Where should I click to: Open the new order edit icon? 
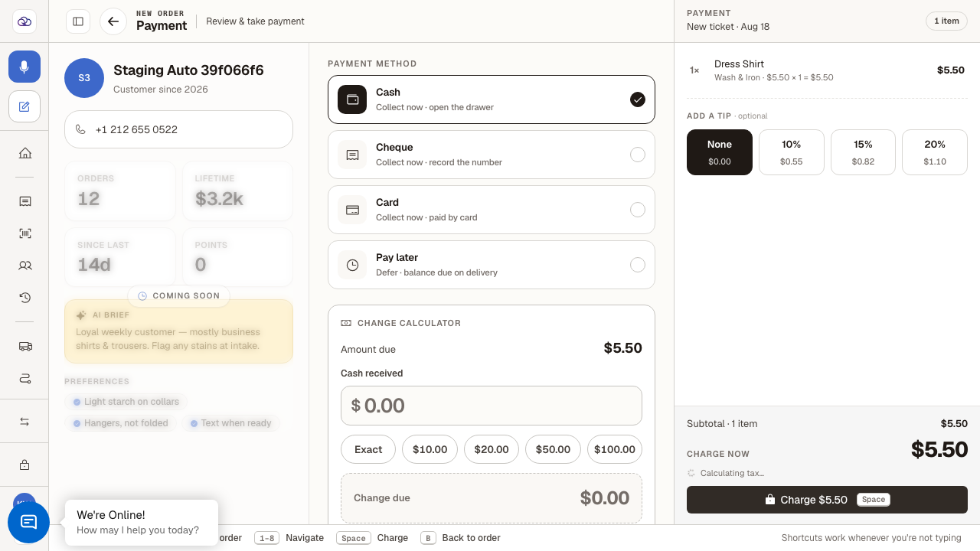[24, 106]
